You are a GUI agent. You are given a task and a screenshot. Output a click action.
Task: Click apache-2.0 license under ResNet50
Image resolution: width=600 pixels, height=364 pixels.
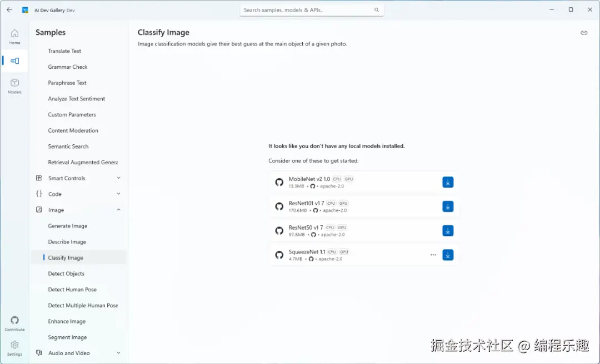pos(333,235)
